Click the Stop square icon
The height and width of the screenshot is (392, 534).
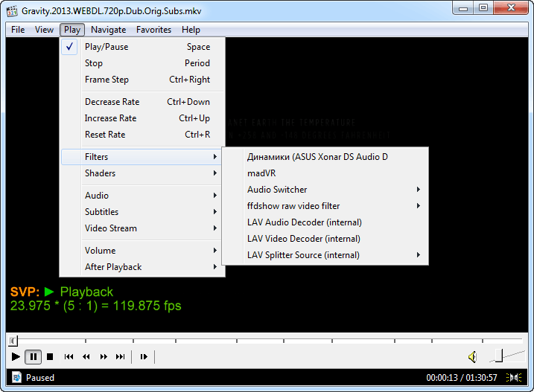(x=50, y=357)
